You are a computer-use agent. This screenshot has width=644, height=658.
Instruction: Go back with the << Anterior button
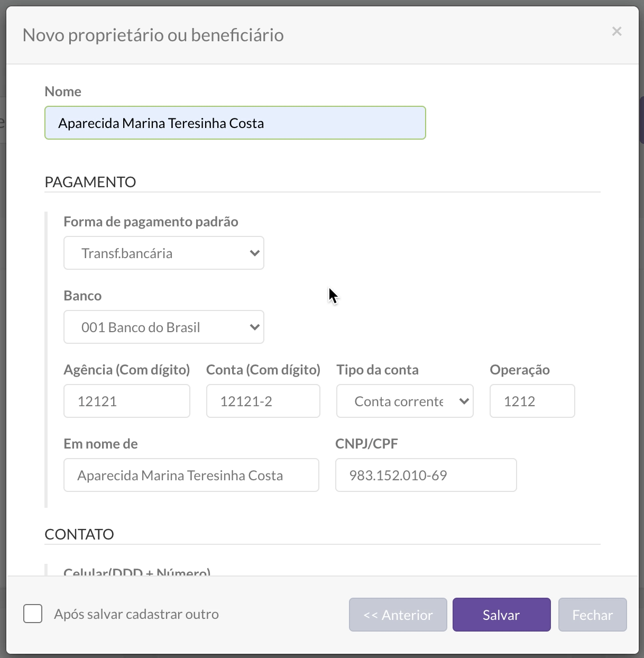(x=398, y=615)
